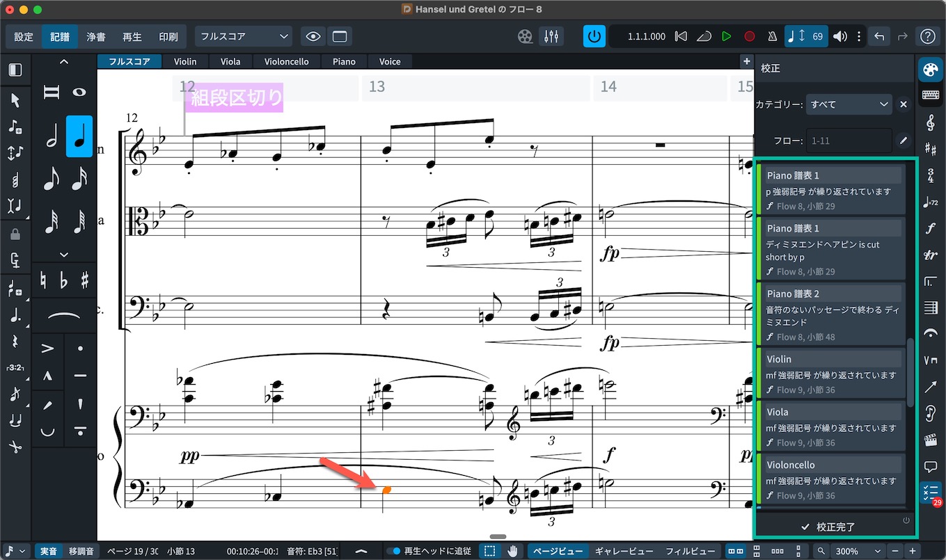This screenshot has height=560, width=946.
Task: Toggle the view options eye button
Action: 313,36
